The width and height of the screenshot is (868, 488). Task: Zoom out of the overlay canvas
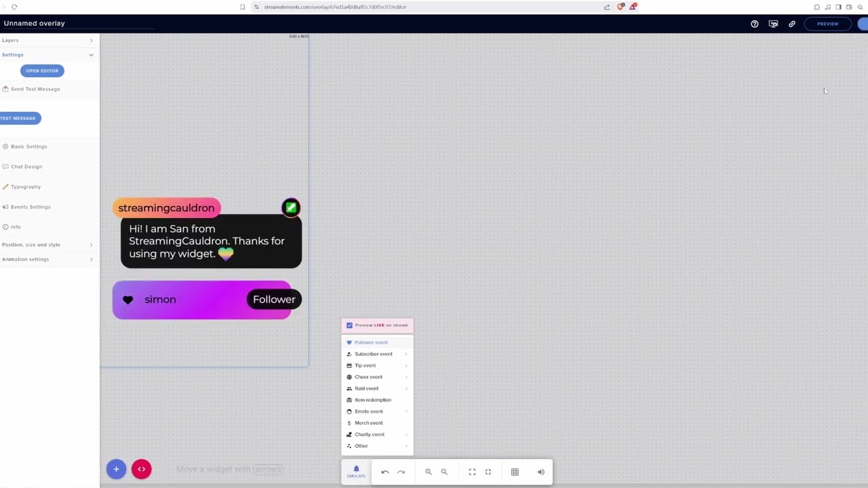444,472
